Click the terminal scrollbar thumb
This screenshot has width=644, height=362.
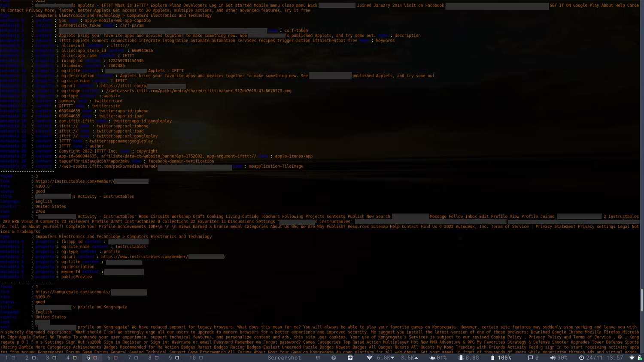coord(642,300)
